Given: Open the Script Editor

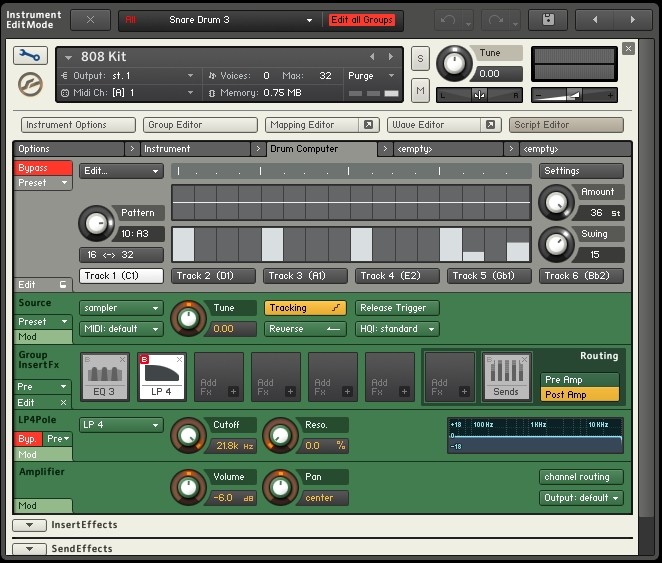Looking at the screenshot, I should point(566,125).
